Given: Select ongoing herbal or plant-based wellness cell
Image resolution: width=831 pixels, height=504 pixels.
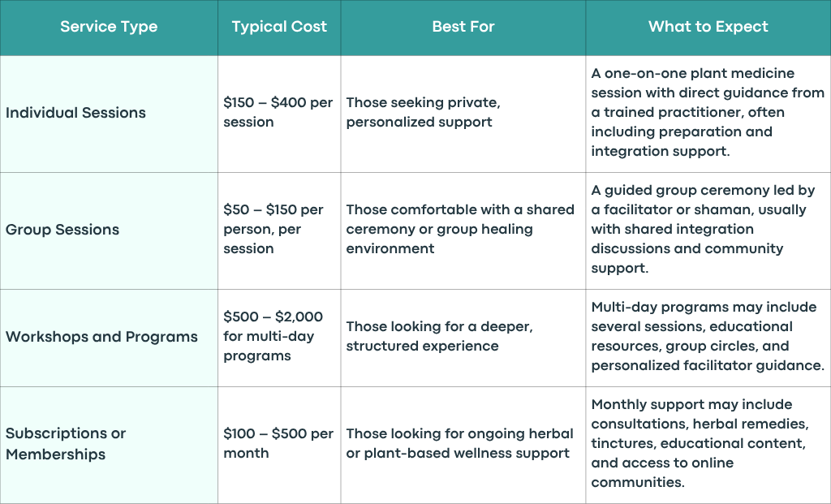Looking at the screenshot, I should tap(460, 443).
